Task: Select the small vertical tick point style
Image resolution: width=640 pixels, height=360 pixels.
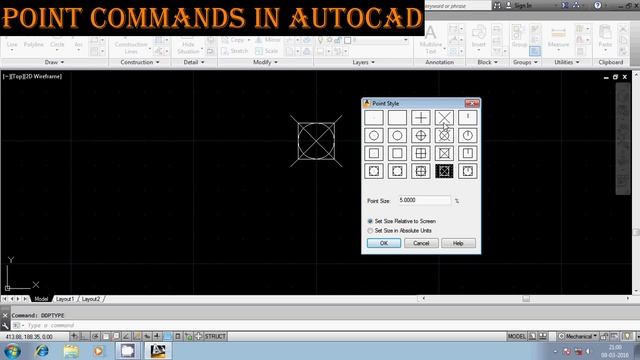Action: coord(467,118)
